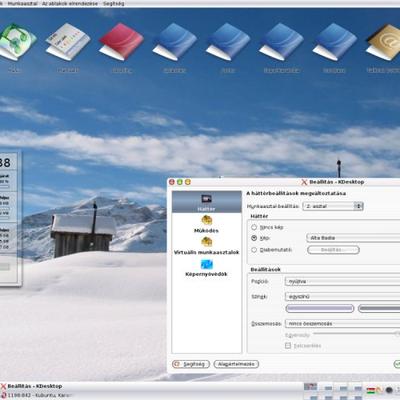Click the lavender color swatch under Színek
This screenshot has height=400, width=400.
(x=320, y=309)
